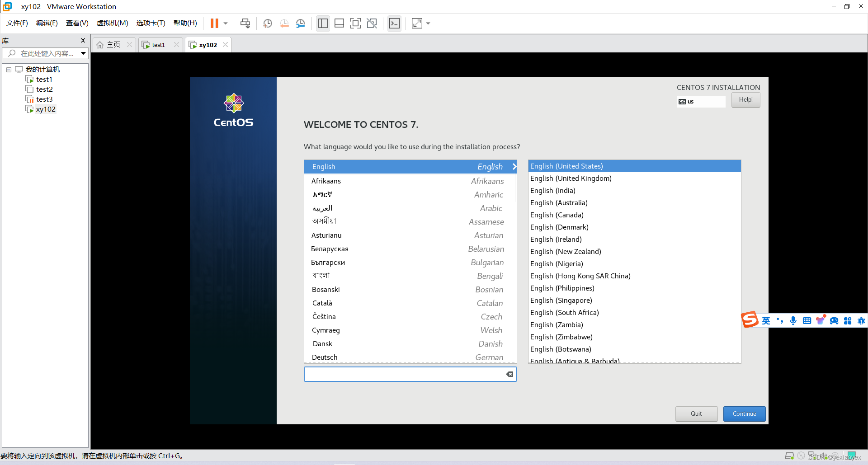
Task: Take a snapshot of this VM
Action: 268,23
